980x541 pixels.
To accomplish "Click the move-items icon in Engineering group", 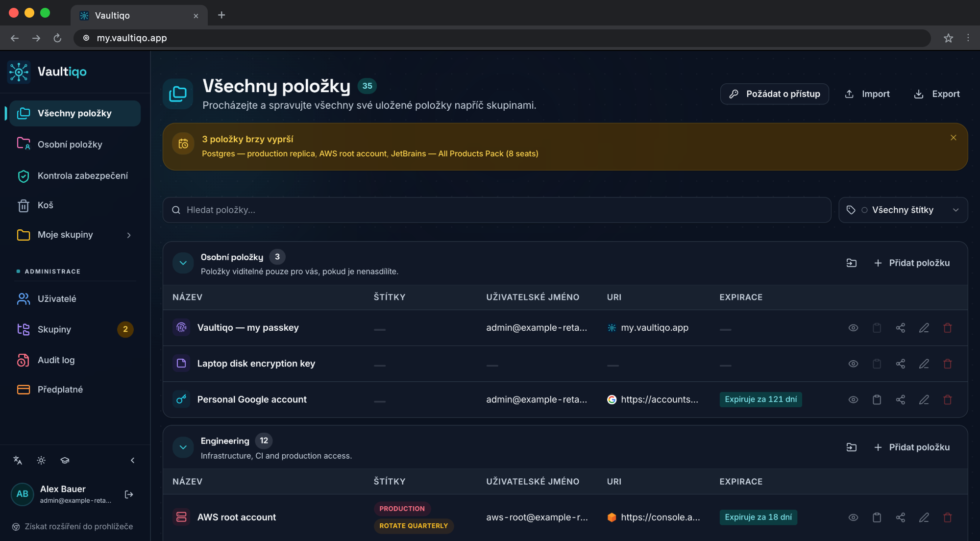I will (851, 447).
